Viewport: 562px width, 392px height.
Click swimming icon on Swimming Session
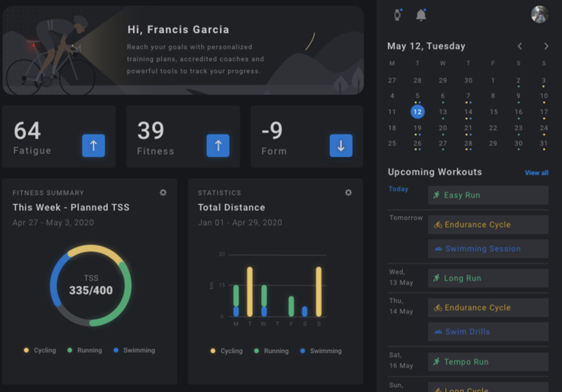point(438,249)
